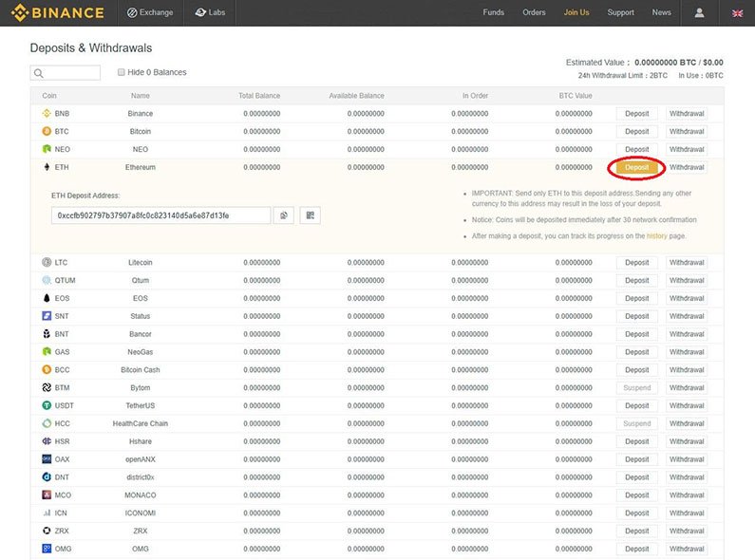The image size is (755, 560).
Task: Click Available Balance column header
Action: coord(356,96)
